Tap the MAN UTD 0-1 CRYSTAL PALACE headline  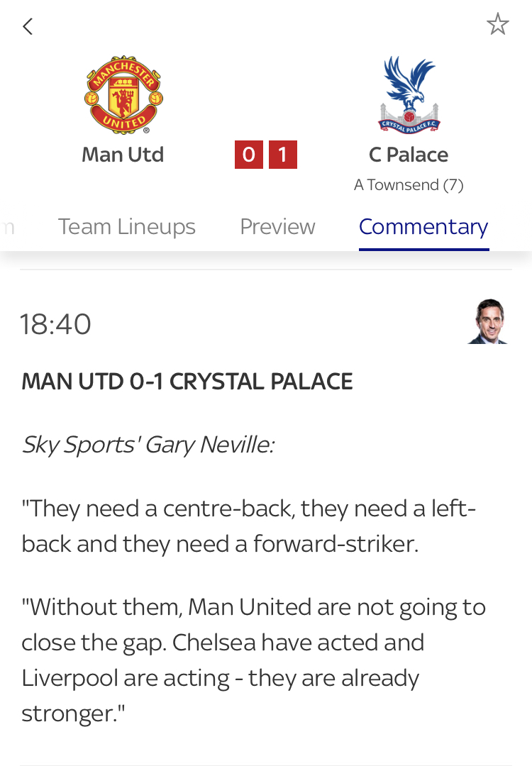click(187, 382)
